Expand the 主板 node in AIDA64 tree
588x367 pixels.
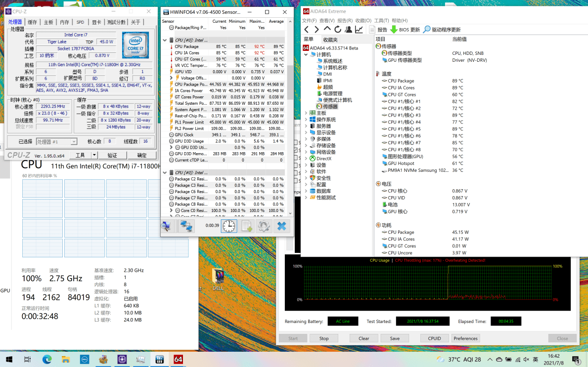306,113
